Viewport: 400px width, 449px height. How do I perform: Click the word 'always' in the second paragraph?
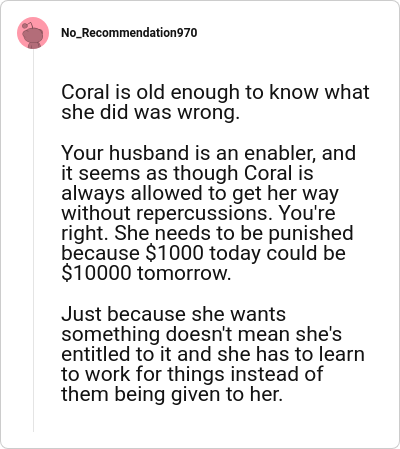(x=93, y=194)
